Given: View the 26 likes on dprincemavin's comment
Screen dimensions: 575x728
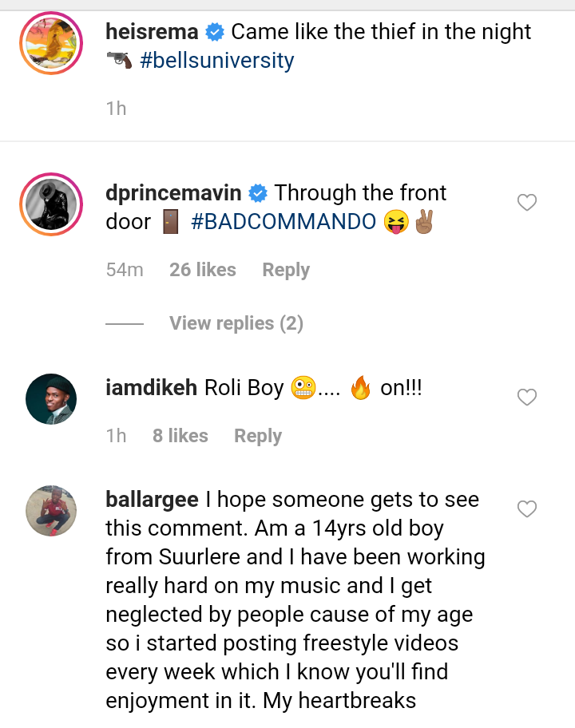Looking at the screenshot, I should tap(202, 271).
